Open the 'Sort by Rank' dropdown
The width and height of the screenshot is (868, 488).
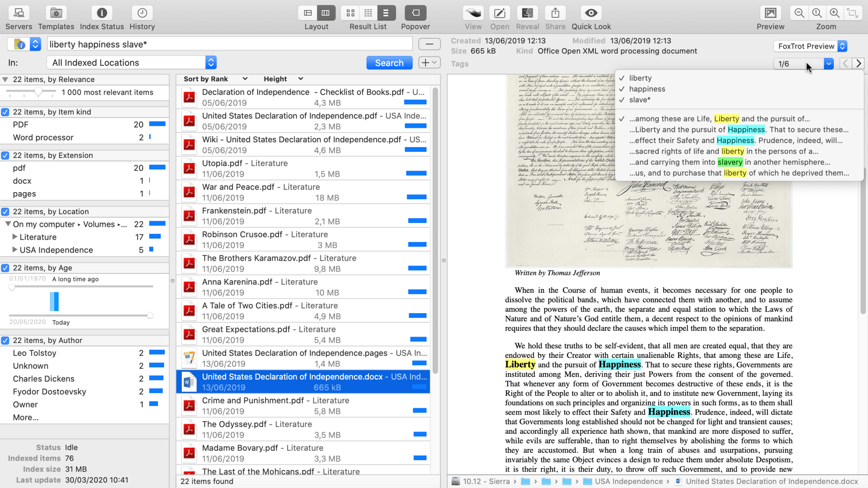(x=215, y=79)
